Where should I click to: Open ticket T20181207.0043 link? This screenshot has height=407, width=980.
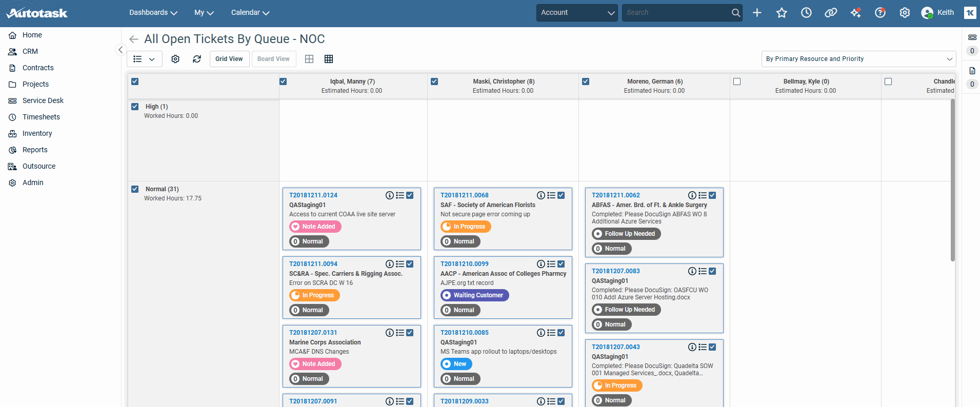pyautogui.click(x=616, y=347)
